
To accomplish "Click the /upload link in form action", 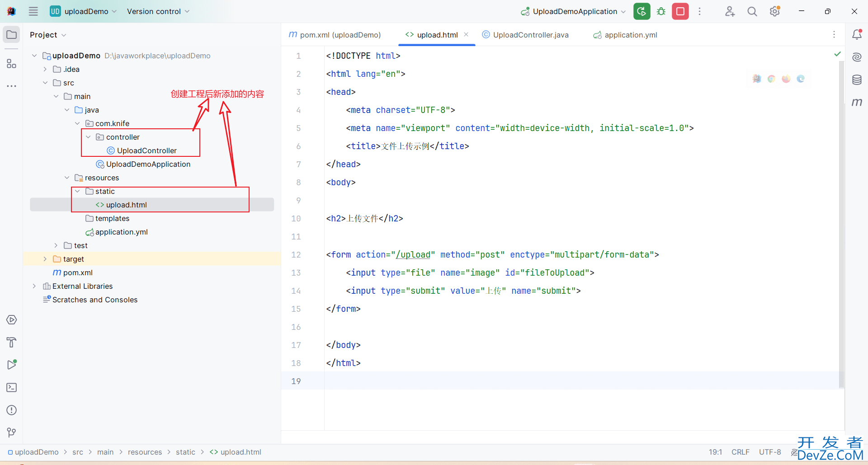I will pos(413,254).
